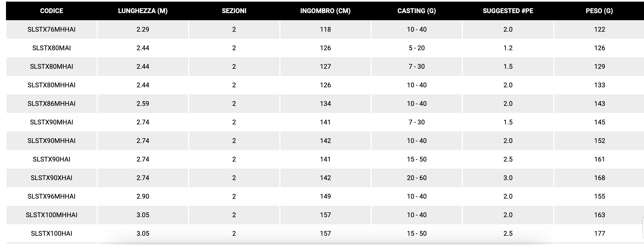644x245 pixels.
Task: Select the SLSTX86MHHAI product code cell
Action: (x=52, y=104)
